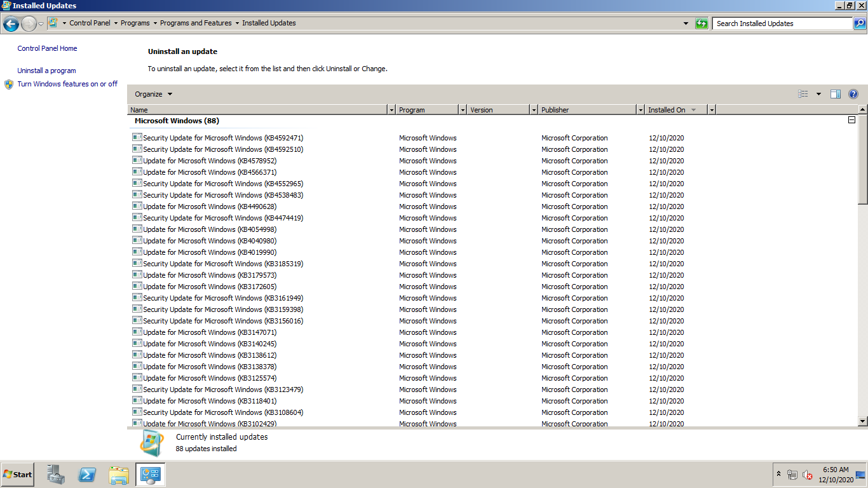Click the blue Help question mark icon
Screen dimensions: 868x488
coord(853,94)
